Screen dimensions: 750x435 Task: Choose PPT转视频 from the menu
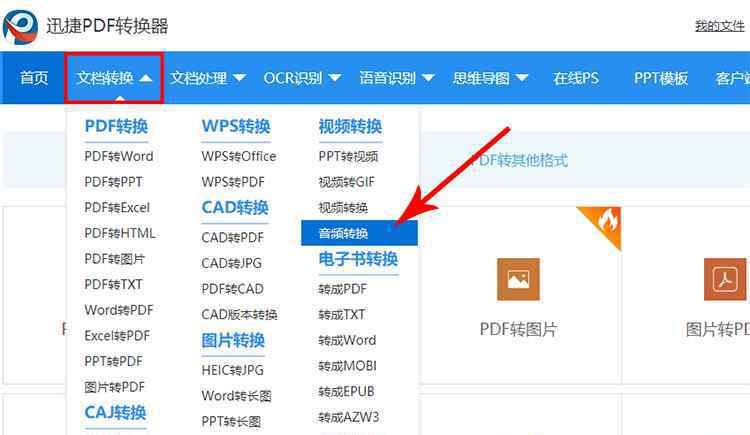[x=348, y=156]
